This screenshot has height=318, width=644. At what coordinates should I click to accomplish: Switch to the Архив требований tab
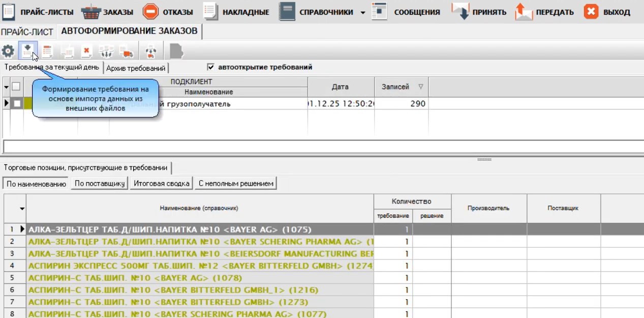[136, 68]
